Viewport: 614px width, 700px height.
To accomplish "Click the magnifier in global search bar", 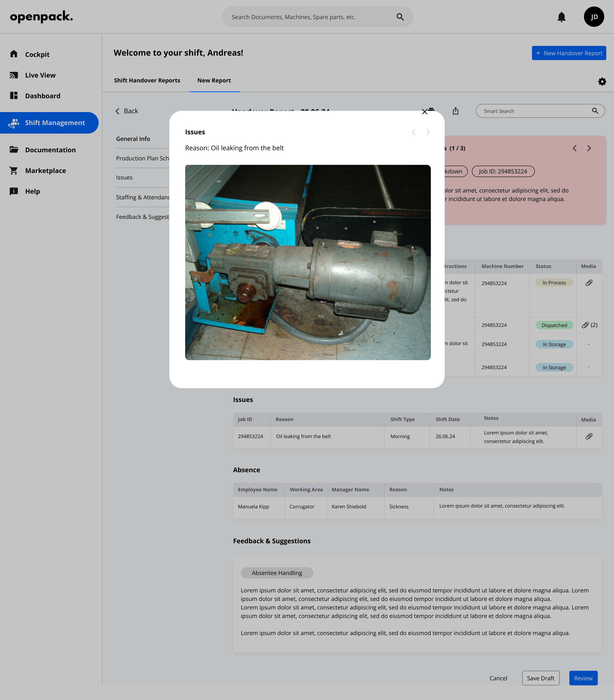I will pos(400,17).
